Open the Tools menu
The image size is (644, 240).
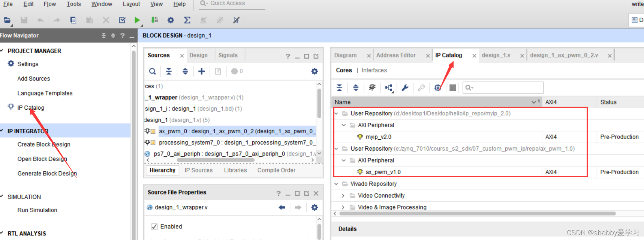[x=73, y=4]
